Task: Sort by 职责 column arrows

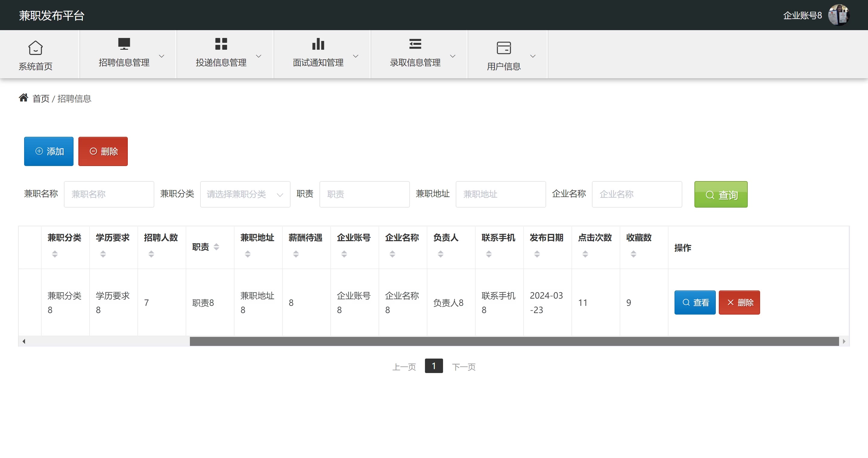Action: (216, 247)
